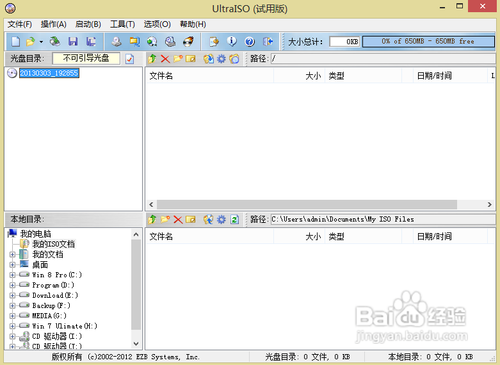
Task: Select 我的电脑 in the local tree
Action: pyautogui.click(x=36, y=234)
